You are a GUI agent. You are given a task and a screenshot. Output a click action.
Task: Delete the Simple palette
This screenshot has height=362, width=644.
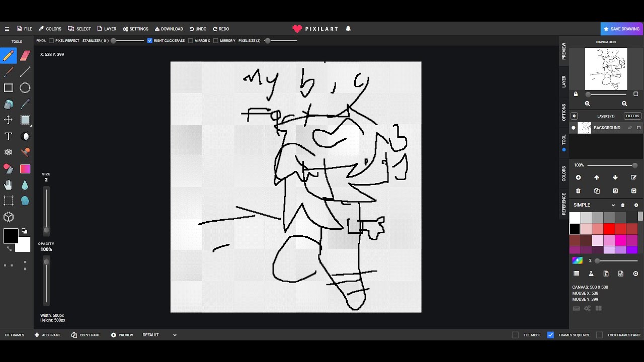(x=623, y=205)
